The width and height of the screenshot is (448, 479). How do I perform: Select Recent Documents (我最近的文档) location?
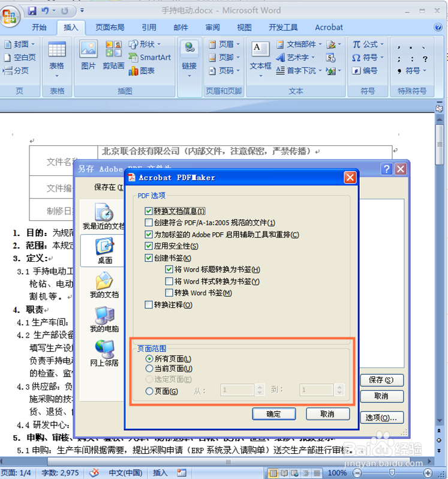[x=104, y=217]
